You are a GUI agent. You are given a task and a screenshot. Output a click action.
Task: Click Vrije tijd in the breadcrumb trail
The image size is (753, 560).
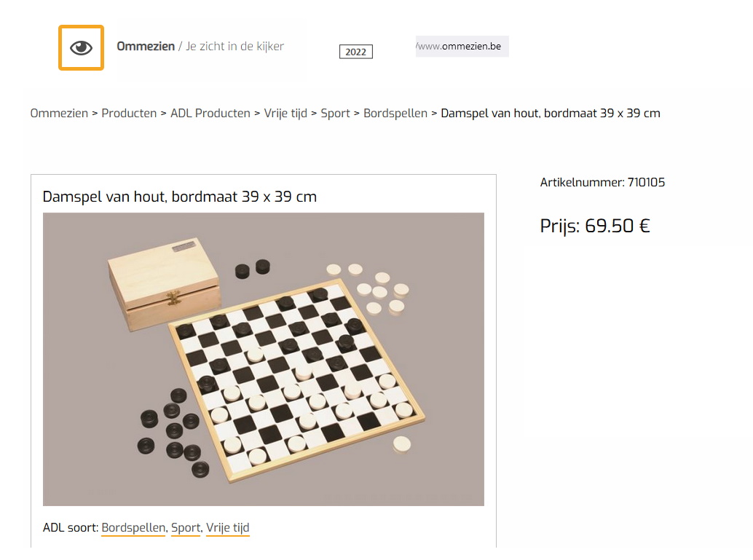285,114
